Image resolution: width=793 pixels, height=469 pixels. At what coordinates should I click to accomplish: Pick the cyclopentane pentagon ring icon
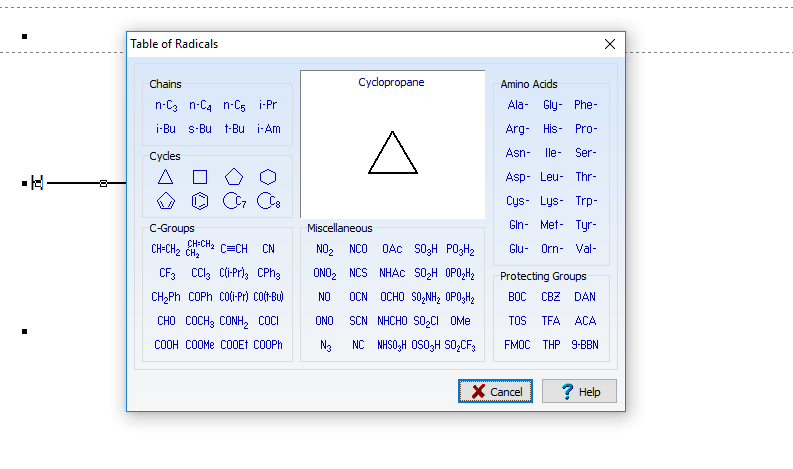(233, 177)
